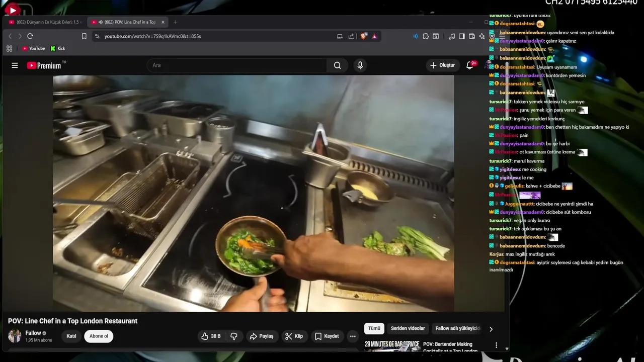Open the YouTube bookmark in bookmarks bar

[33, 49]
